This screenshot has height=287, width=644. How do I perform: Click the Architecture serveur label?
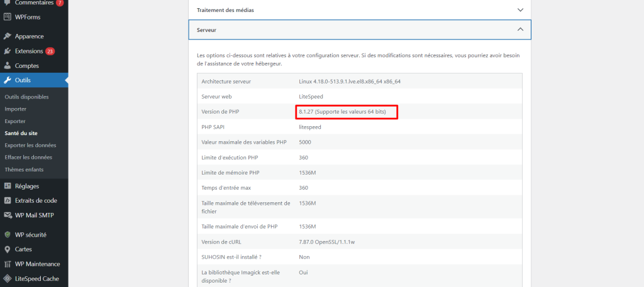(x=226, y=82)
